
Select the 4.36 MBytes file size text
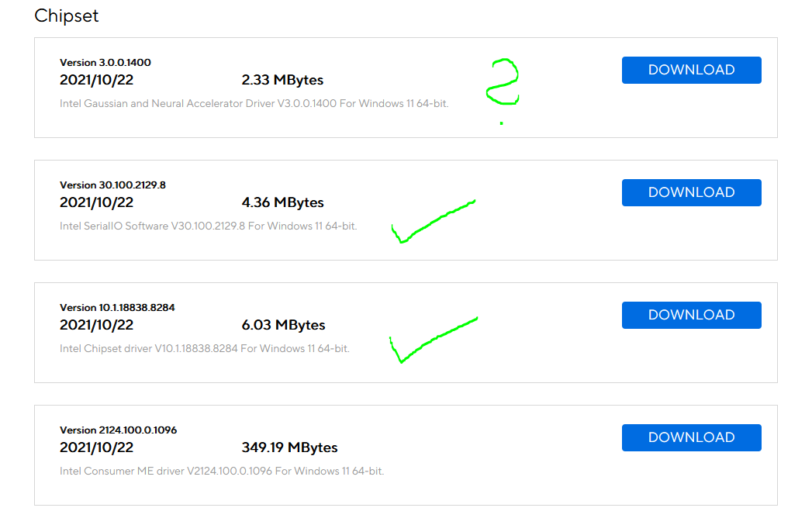click(282, 202)
